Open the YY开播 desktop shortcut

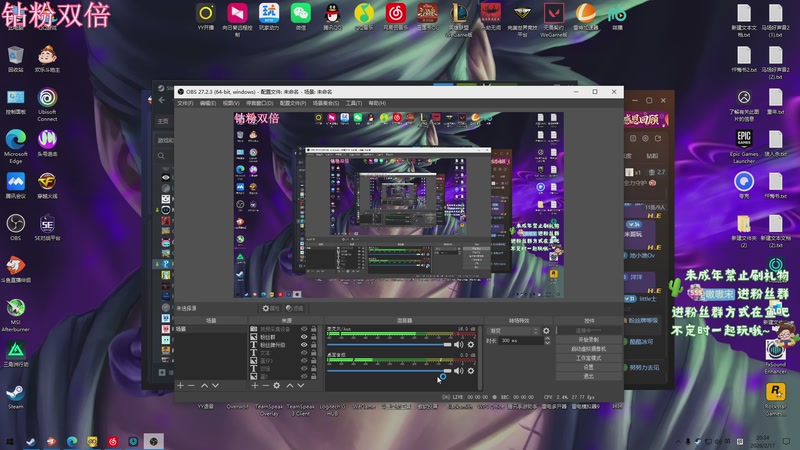[x=206, y=16]
